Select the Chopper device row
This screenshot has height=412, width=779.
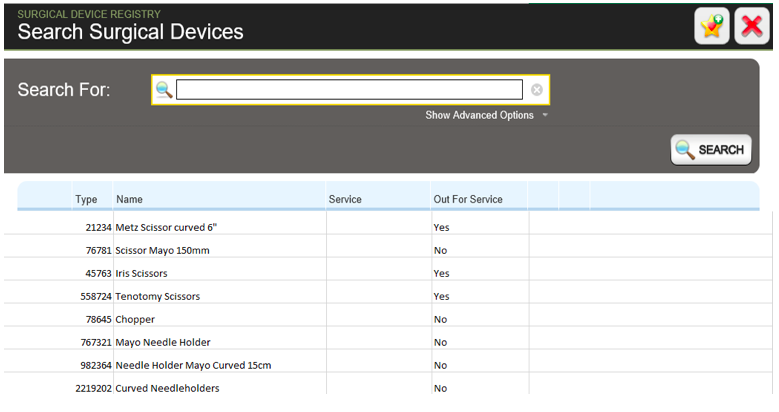coord(134,319)
